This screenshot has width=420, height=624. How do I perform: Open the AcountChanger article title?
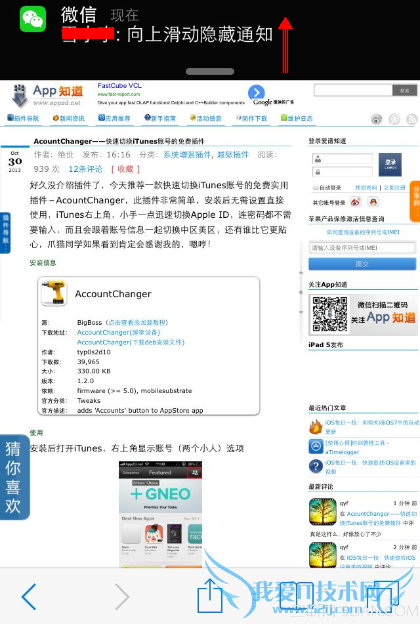tap(119, 141)
